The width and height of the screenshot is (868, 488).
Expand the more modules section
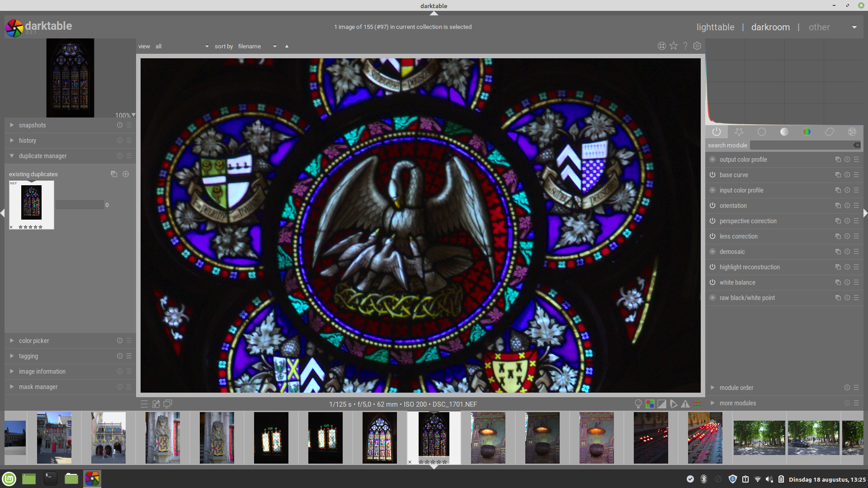pos(737,403)
